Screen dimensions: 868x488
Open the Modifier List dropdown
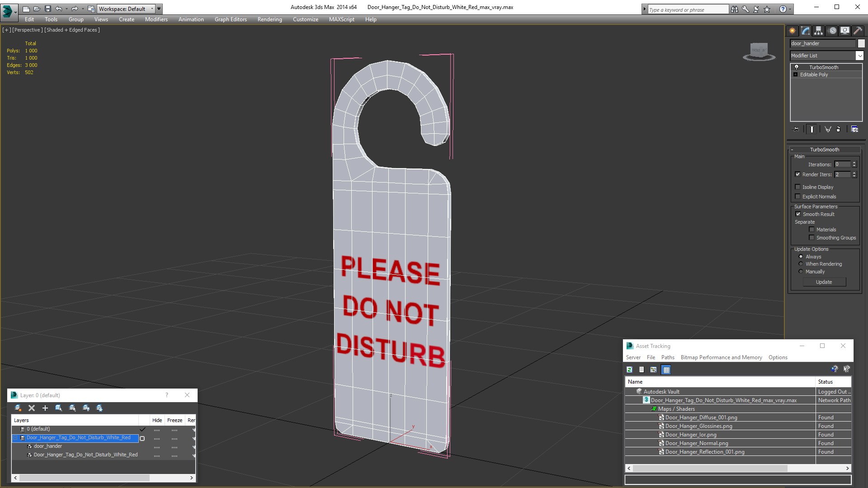(x=859, y=56)
